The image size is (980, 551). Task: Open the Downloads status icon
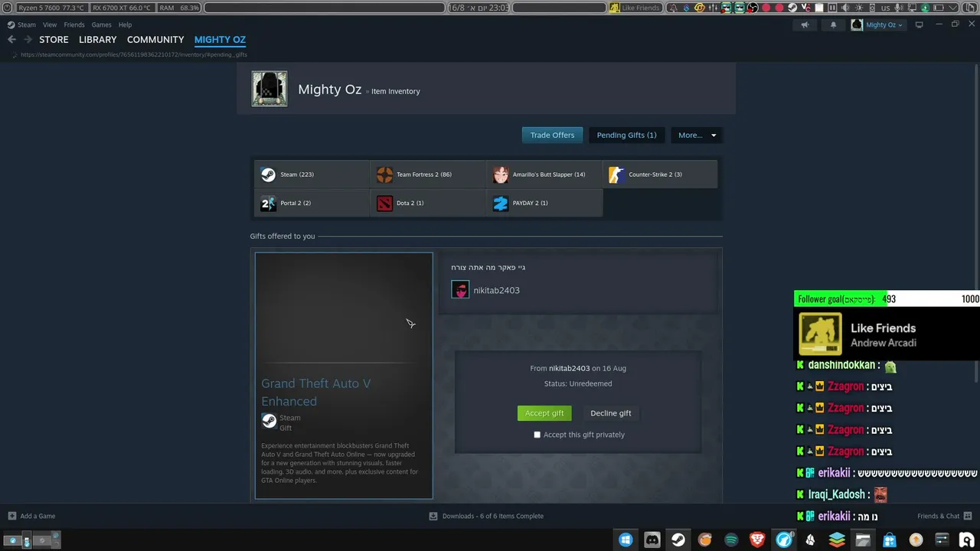[433, 516]
